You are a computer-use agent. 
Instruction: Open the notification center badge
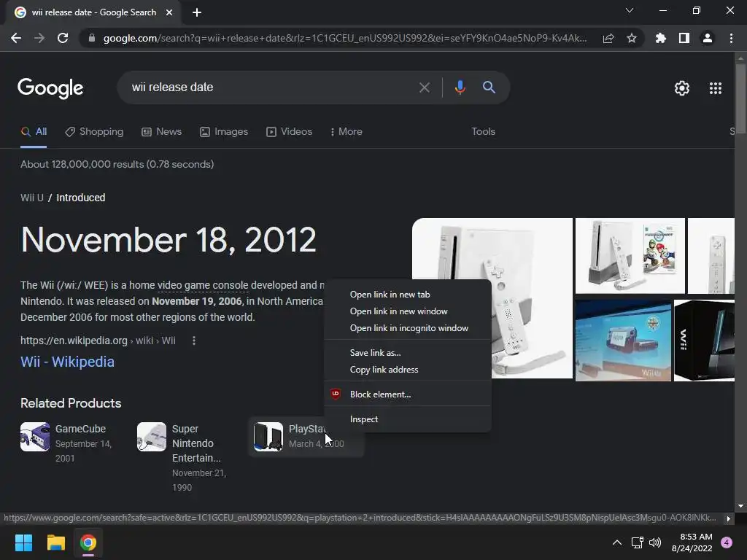click(727, 542)
